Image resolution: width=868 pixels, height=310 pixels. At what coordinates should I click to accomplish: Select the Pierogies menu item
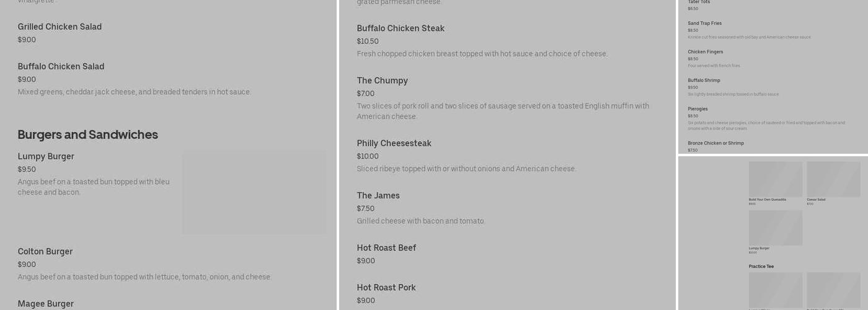click(x=697, y=109)
